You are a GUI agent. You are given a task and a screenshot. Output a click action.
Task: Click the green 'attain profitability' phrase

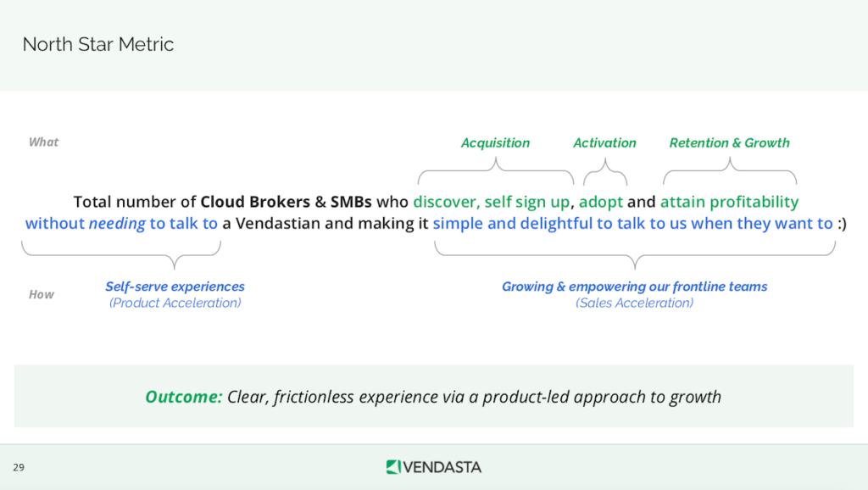coord(729,203)
